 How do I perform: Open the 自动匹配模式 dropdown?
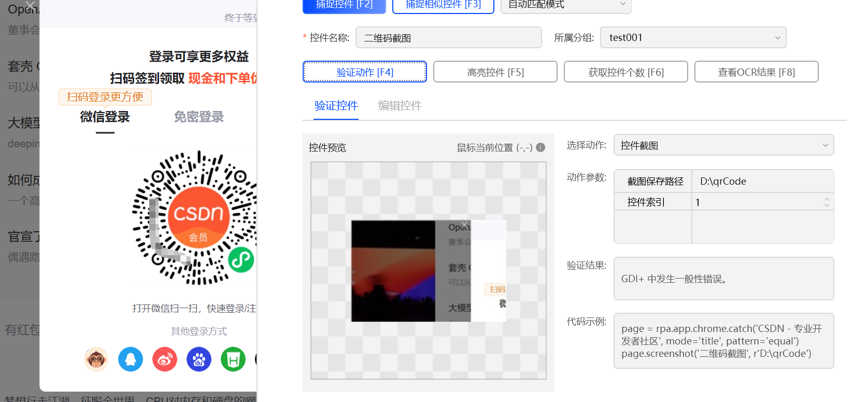coord(566,5)
